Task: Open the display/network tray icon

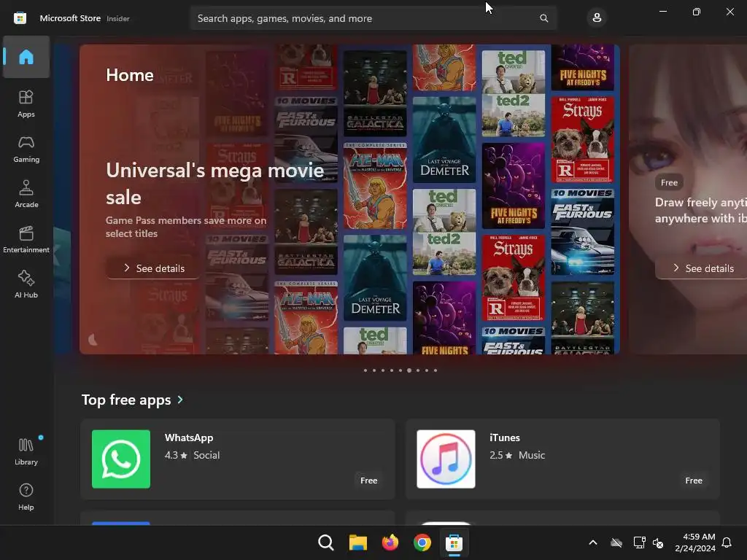Action: pos(639,542)
